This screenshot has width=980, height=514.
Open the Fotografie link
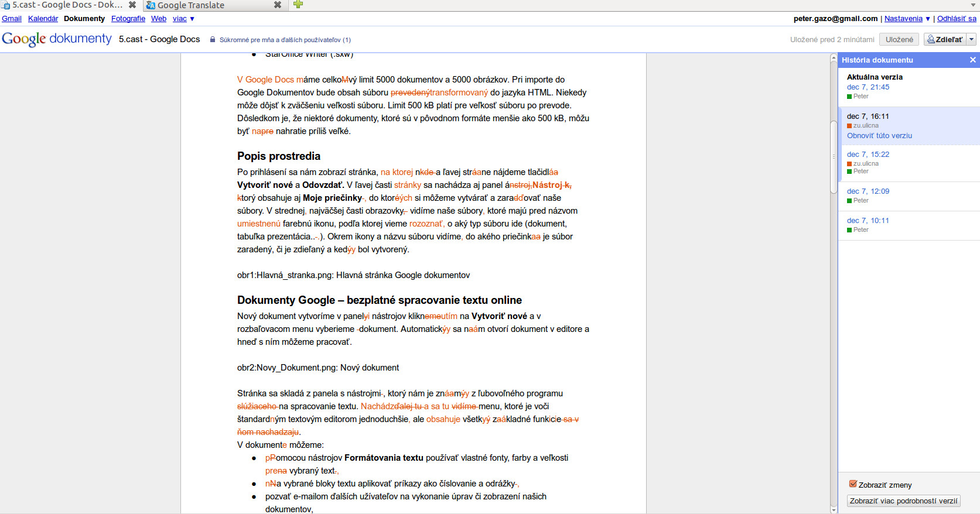pyautogui.click(x=128, y=19)
